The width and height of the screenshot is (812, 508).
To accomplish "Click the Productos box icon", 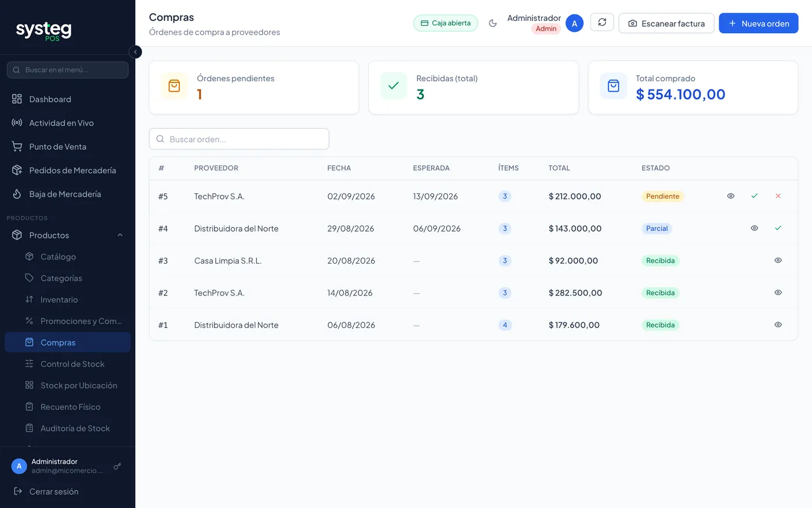I will [17, 235].
